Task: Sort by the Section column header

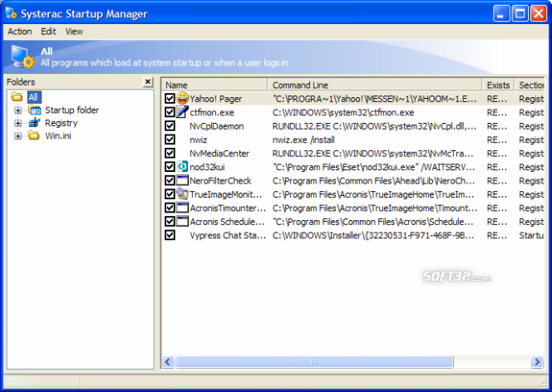Action: pos(530,85)
